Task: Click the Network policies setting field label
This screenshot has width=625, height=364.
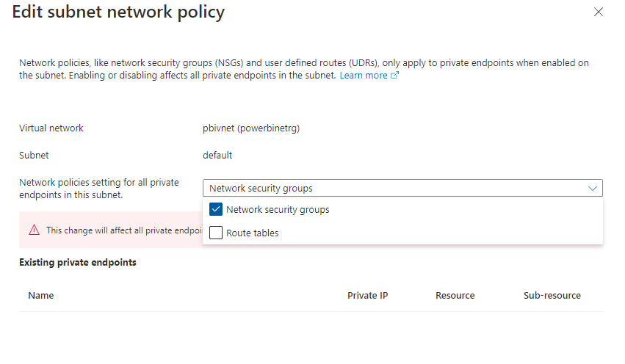Action: (x=99, y=189)
